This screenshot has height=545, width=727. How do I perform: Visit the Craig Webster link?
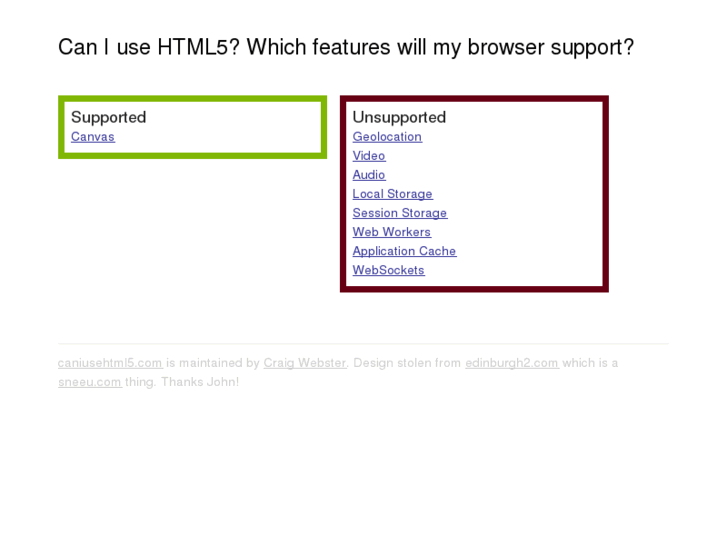305,363
